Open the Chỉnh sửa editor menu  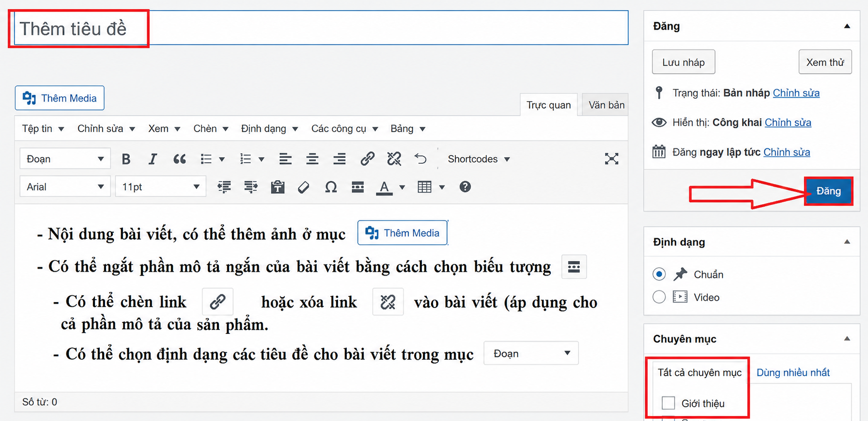click(x=106, y=129)
